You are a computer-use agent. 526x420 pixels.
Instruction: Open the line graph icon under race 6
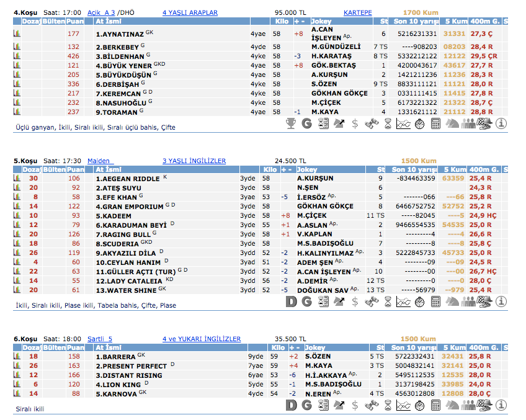point(403,405)
